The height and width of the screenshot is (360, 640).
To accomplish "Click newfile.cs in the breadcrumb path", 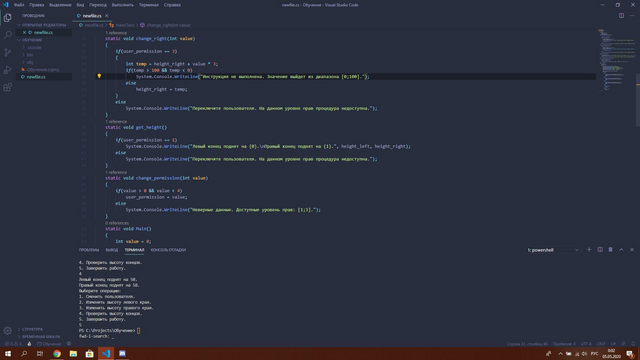I will click(93, 25).
